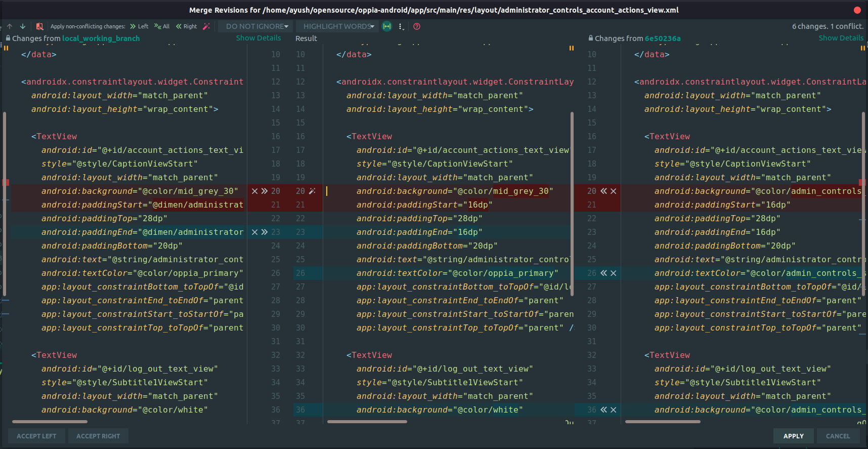Open the help question mark icon

coord(417,26)
